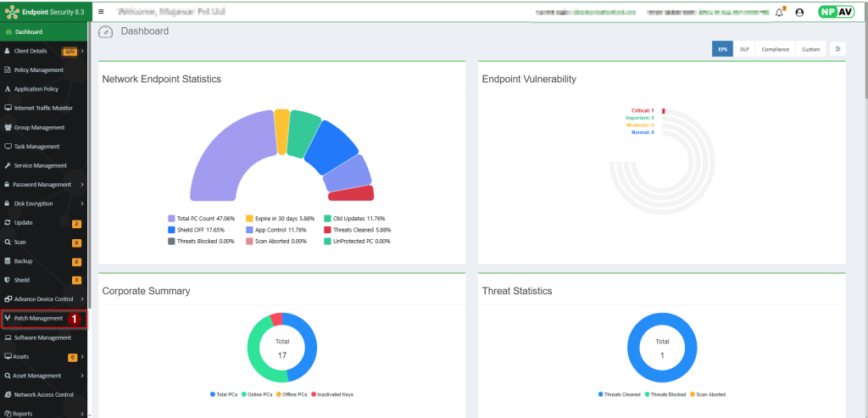868x418 pixels.
Task: Expand the Password Management submenu
Action: pyautogui.click(x=42, y=184)
